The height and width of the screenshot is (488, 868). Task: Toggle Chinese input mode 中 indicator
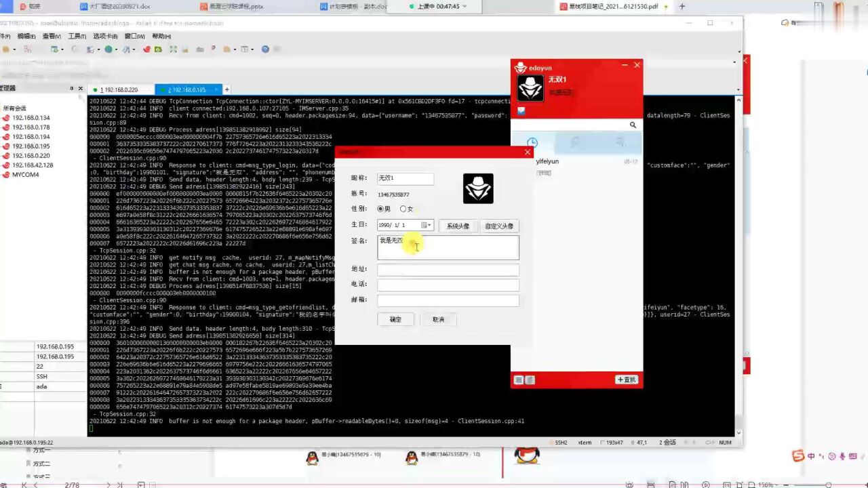[x=811, y=456]
